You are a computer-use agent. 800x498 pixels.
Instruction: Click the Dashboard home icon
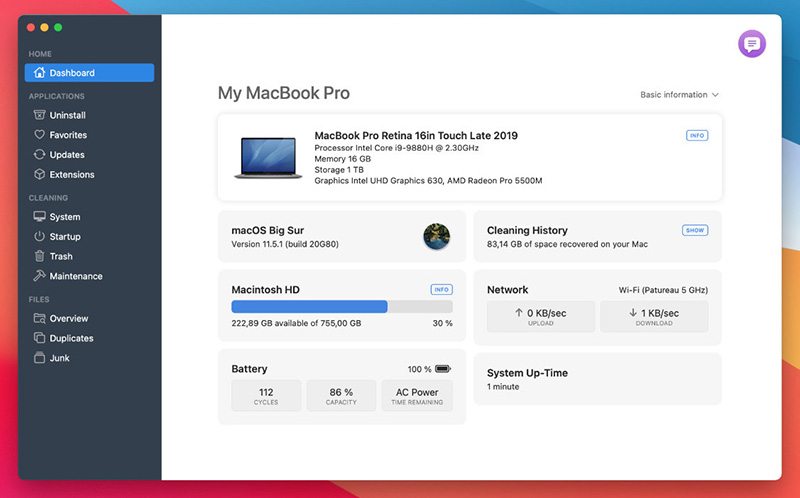[39, 72]
